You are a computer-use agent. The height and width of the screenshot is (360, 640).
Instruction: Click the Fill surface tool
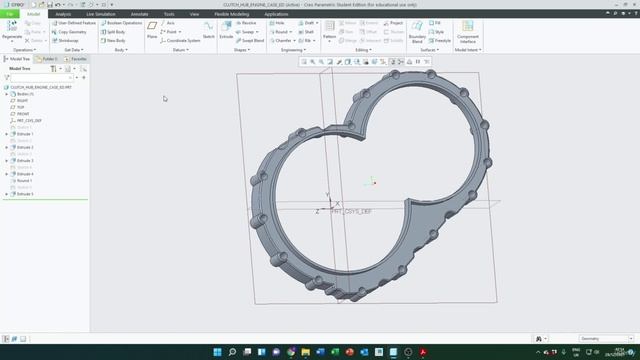pyautogui.click(x=435, y=23)
